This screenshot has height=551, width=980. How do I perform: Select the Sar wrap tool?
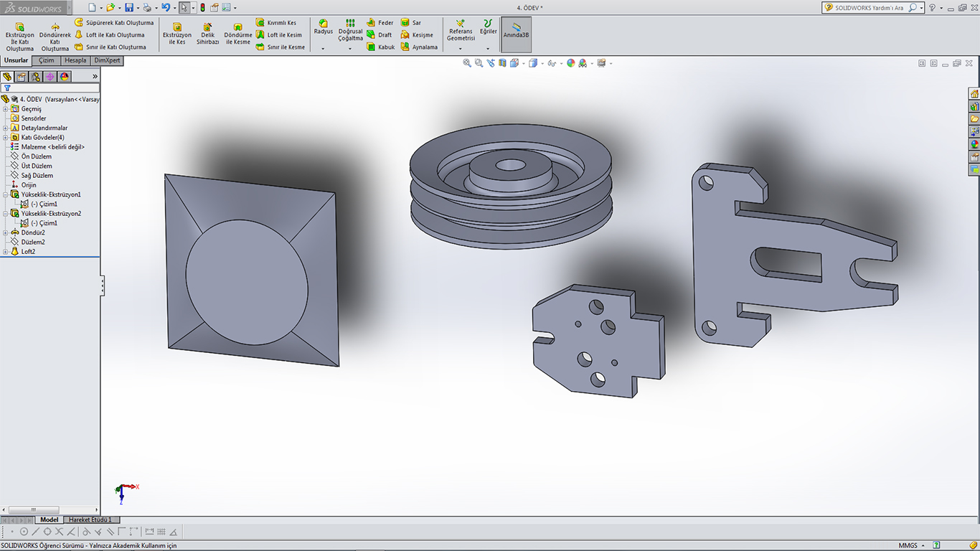point(411,23)
